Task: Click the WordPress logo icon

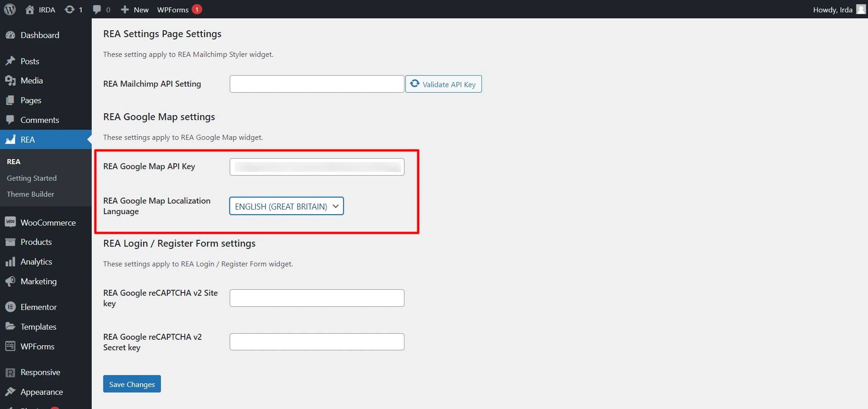Action: (x=10, y=9)
